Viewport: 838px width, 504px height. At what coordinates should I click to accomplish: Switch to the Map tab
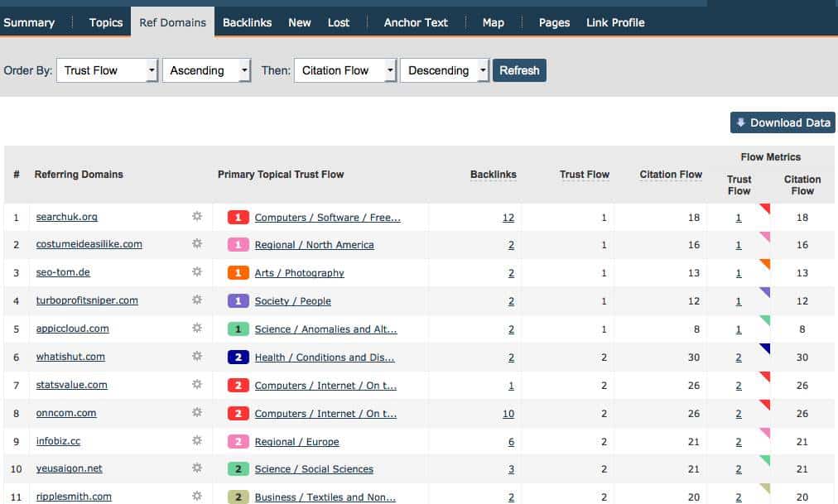coord(494,22)
